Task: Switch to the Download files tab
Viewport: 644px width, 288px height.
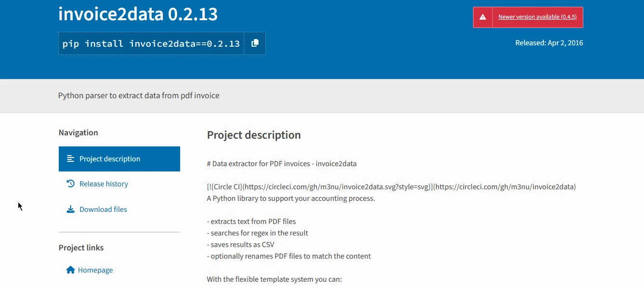Action: [103, 209]
